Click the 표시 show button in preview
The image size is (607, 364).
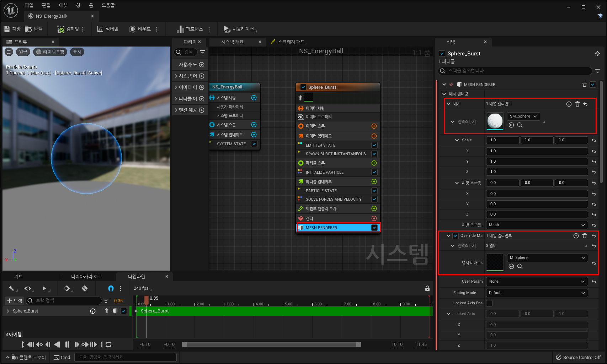[77, 52]
